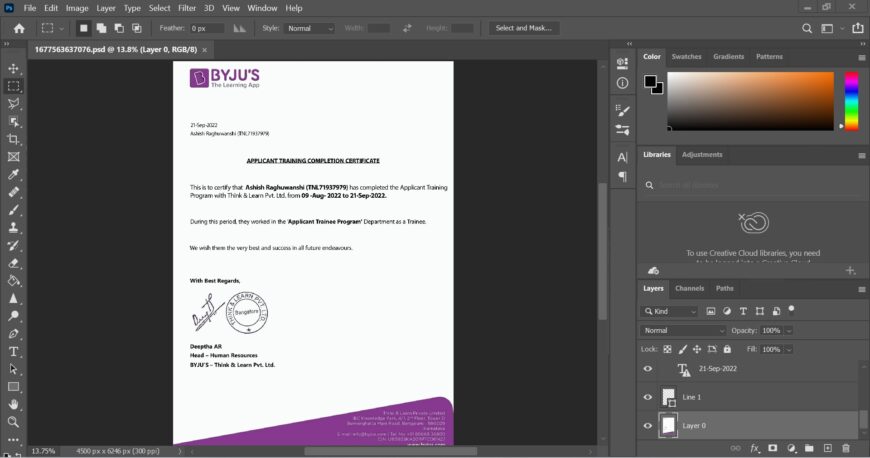Select the Horizontal Type tool
870x458 pixels.
(13, 351)
